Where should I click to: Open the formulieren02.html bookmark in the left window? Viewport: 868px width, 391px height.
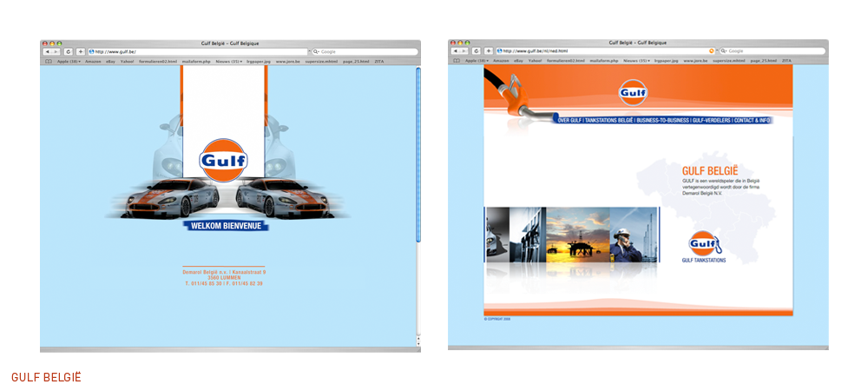point(158,62)
